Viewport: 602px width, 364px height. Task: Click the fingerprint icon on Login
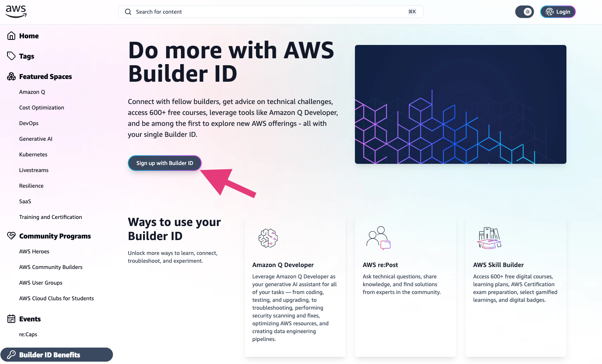pos(549,12)
